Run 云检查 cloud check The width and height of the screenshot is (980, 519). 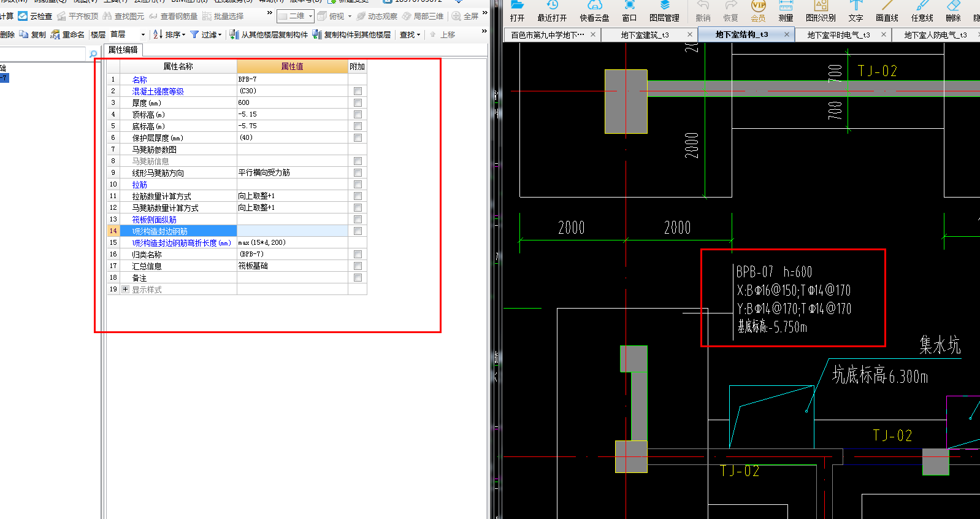35,16
